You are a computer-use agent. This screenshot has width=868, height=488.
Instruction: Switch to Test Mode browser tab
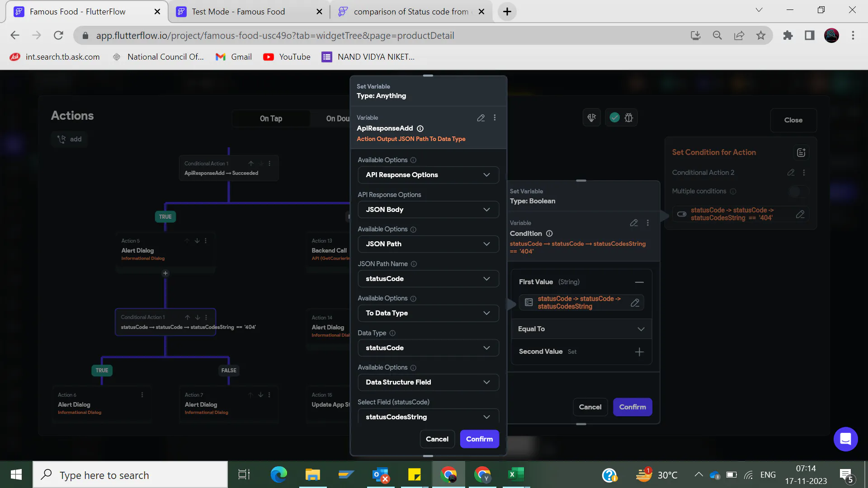238,12
